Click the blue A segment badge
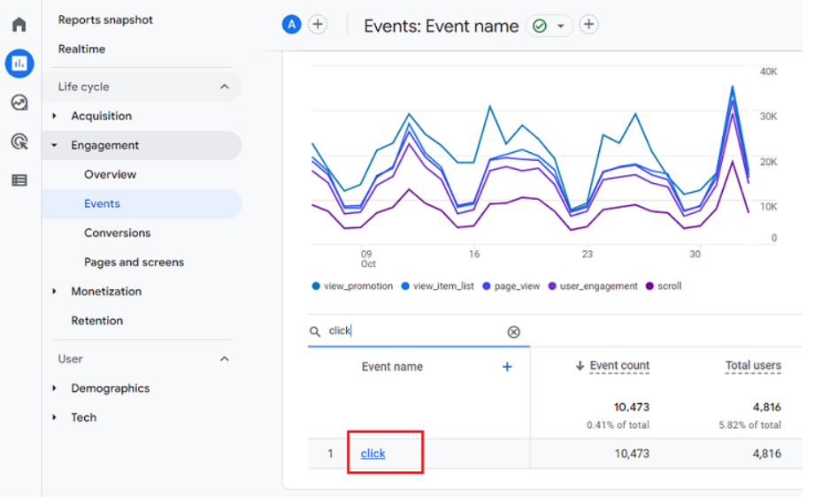 [x=291, y=25]
